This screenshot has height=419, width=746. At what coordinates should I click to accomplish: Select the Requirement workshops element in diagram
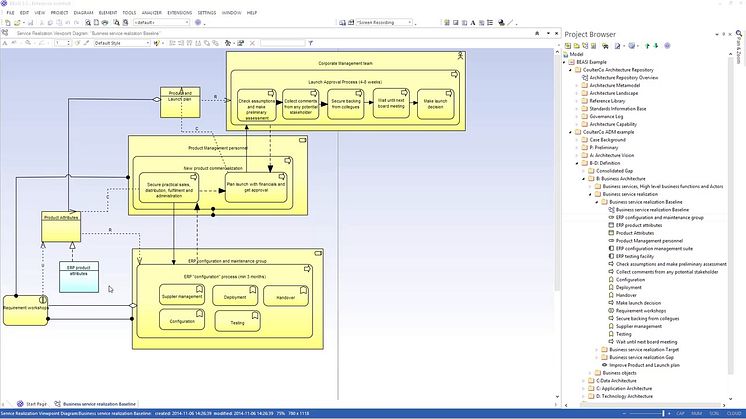26,310
